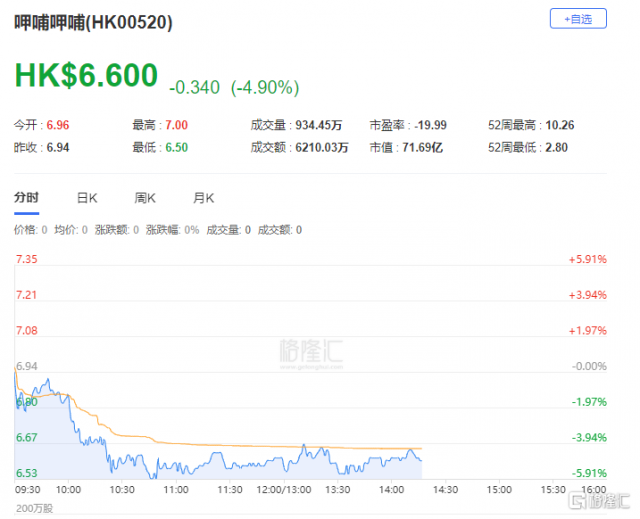640x519 pixels.
Task: Click the +5.91% axis label
Action: click(x=588, y=259)
